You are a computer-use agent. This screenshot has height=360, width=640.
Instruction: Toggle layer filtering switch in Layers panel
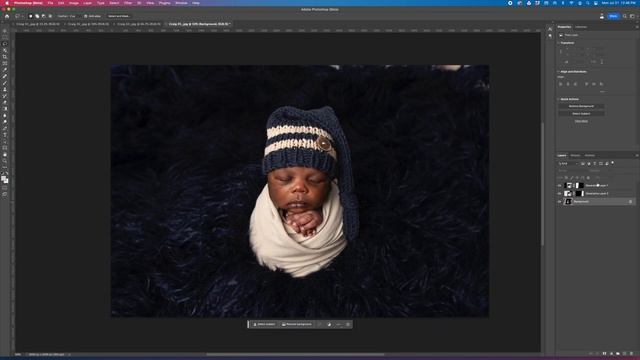(613, 163)
